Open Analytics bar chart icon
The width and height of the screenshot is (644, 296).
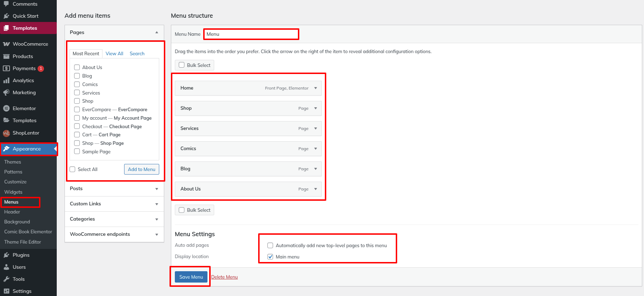(6, 80)
